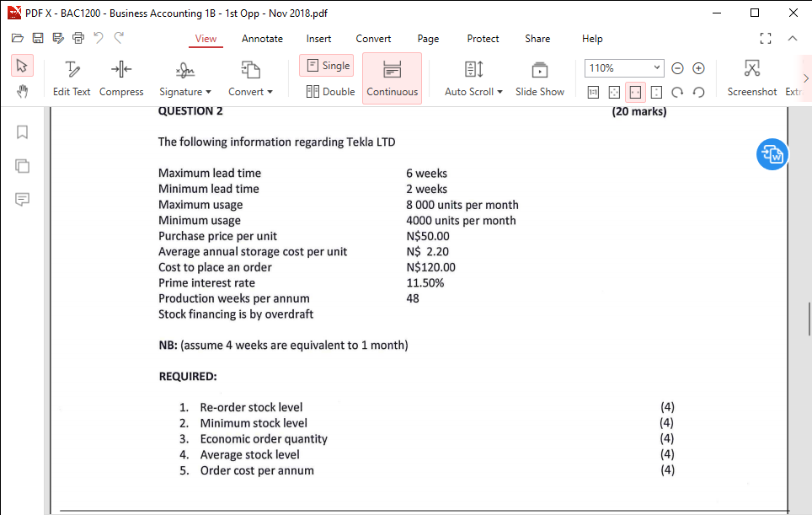Click the 'QUESTION 2' heading
Image resolution: width=812 pixels, height=515 pixels.
(190, 111)
